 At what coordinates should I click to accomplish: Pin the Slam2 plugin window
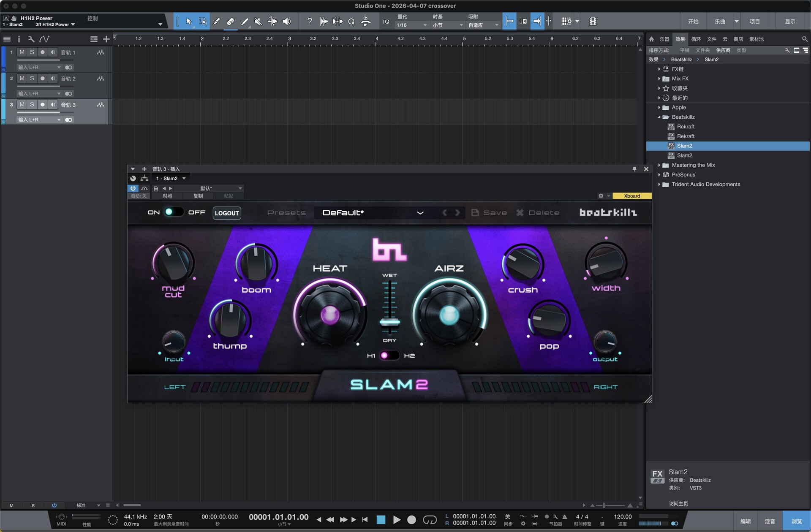point(634,169)
